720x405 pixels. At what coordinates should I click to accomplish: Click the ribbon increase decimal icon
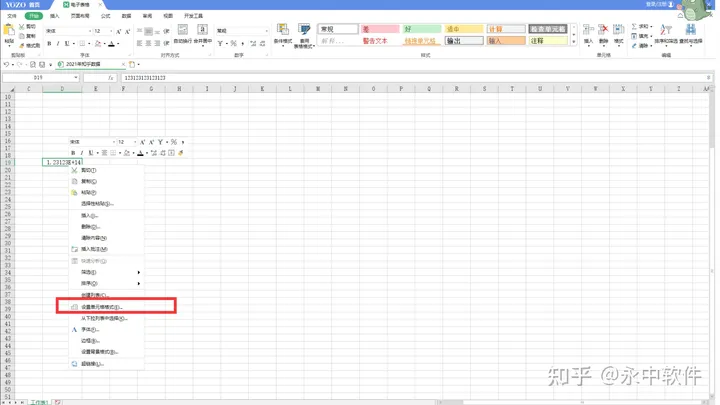[x=253, y=44]
